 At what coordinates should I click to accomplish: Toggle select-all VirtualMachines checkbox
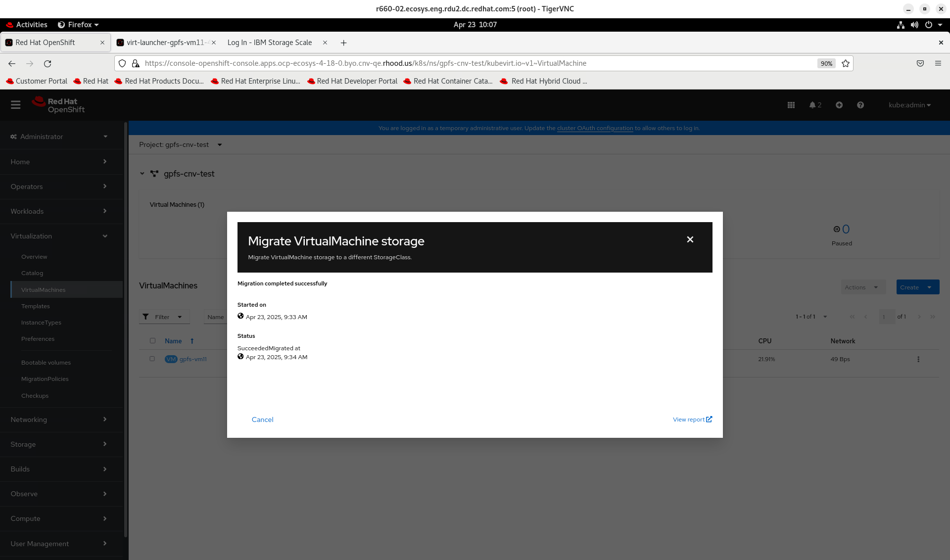(x=152, y=341)
